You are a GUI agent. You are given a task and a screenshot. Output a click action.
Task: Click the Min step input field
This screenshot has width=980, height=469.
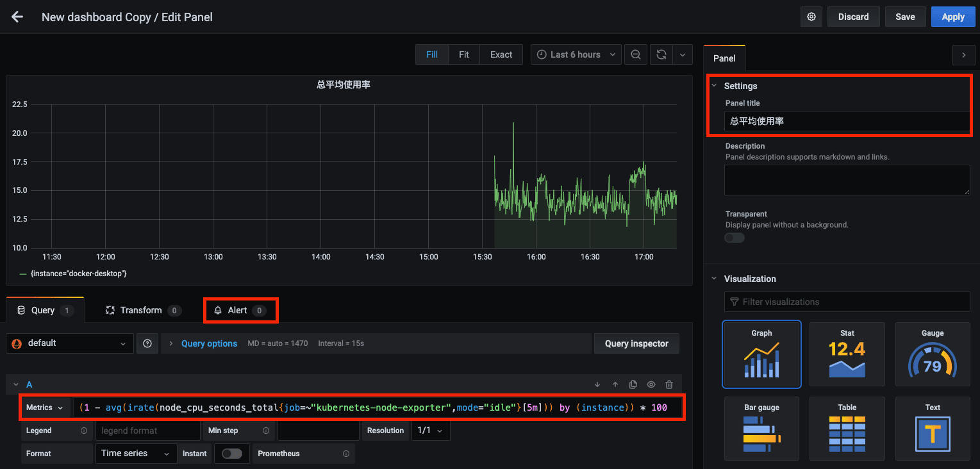click(318, 431)
